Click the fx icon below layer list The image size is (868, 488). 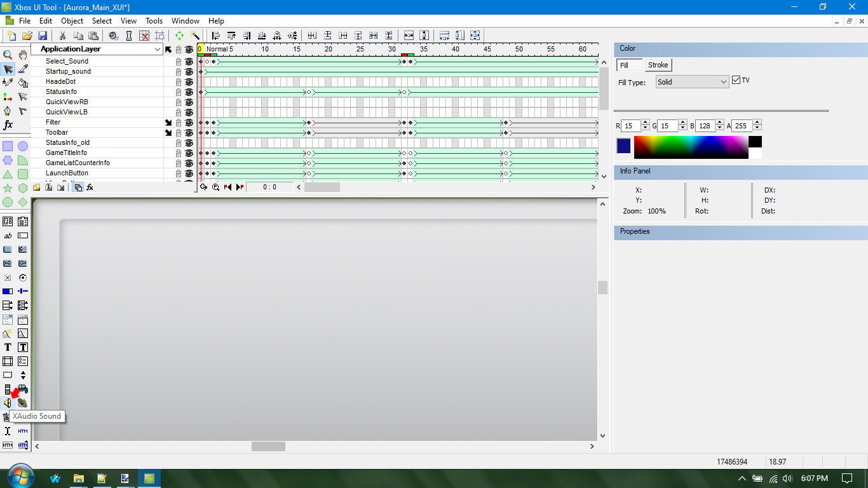tap(90, 187)
